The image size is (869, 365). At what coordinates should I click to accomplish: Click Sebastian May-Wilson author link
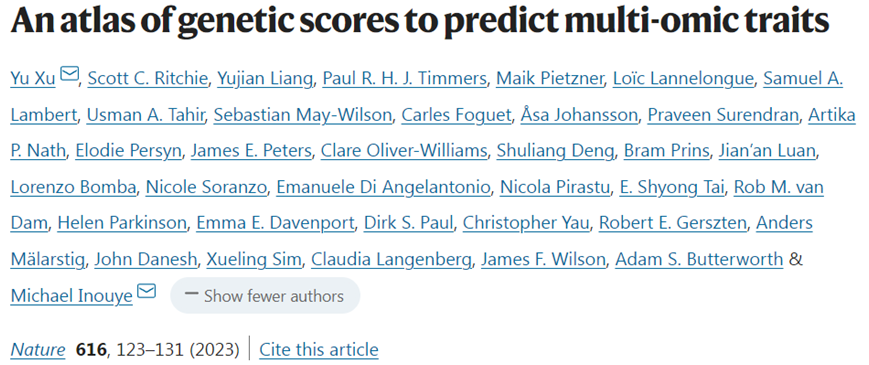click(303, 115)
